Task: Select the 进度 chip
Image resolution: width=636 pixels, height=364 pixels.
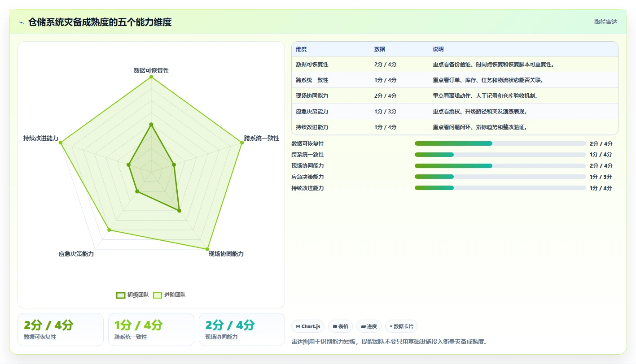Action: (x=369, y=326)
